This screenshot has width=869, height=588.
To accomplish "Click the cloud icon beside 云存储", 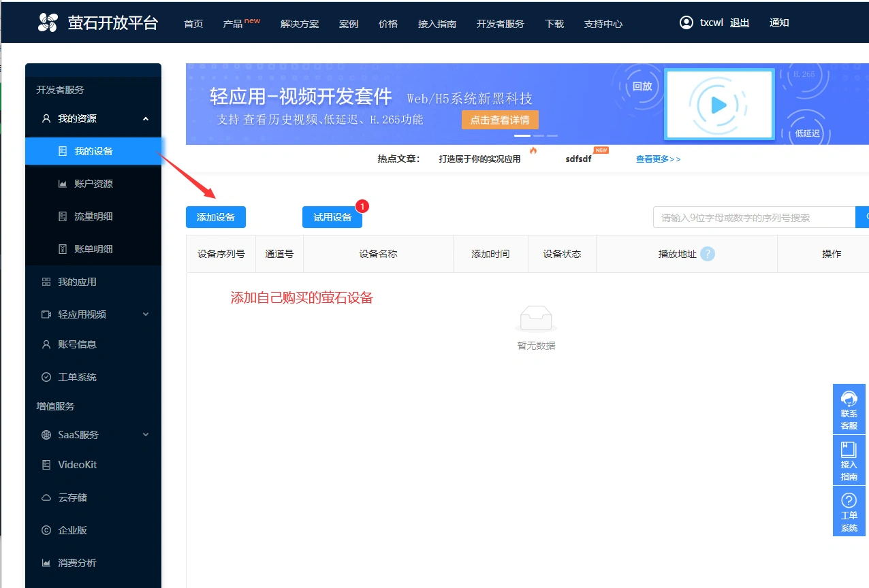I will coord(46,497).
